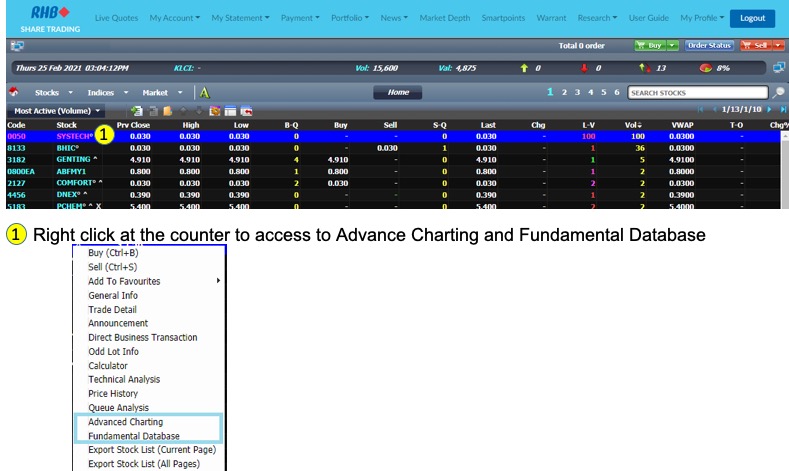Image resolution: width=789 pixels, height=471 pixels.
Task: Click the Home button
Action: pyautogui.click(x=398, y=92)
